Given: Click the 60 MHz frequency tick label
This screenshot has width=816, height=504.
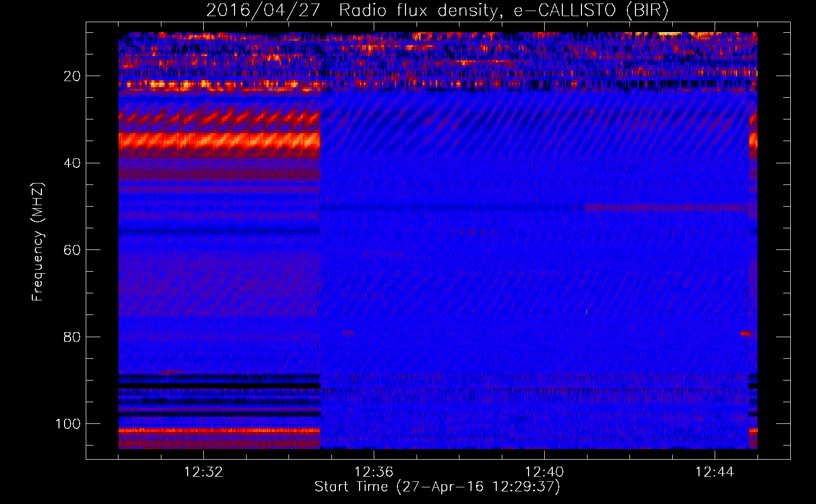Looking at the screenshot, I should [72, 250].
